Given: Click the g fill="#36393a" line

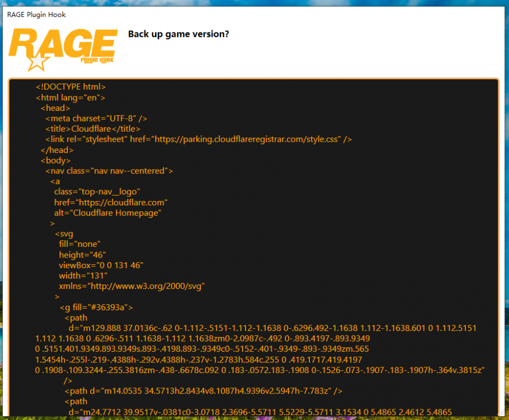Looking at the screenshot, I should [x=96, y=307].
